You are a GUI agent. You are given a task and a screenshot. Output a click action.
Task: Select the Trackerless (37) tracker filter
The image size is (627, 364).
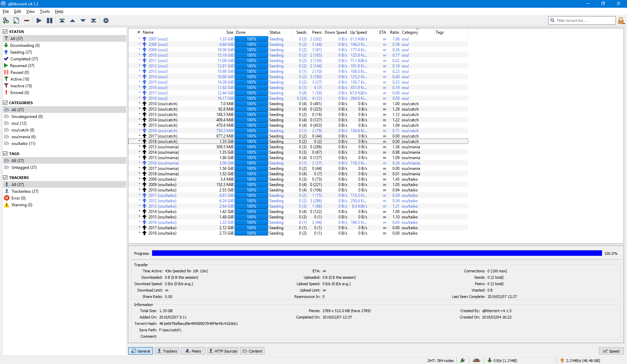[64, 191]
